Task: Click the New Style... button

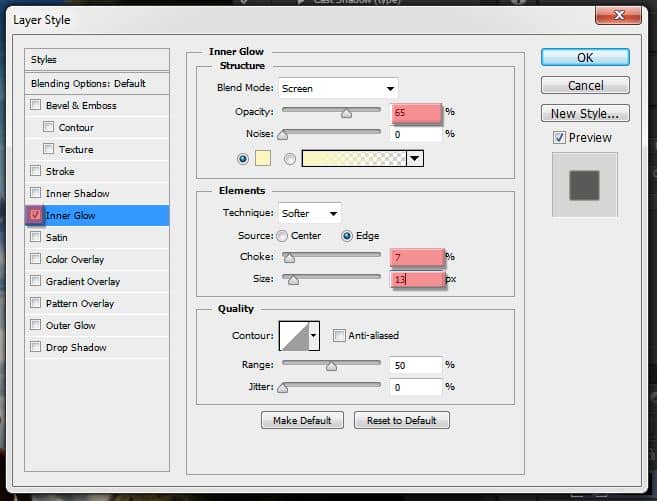Action: click(x=585, y=114)
